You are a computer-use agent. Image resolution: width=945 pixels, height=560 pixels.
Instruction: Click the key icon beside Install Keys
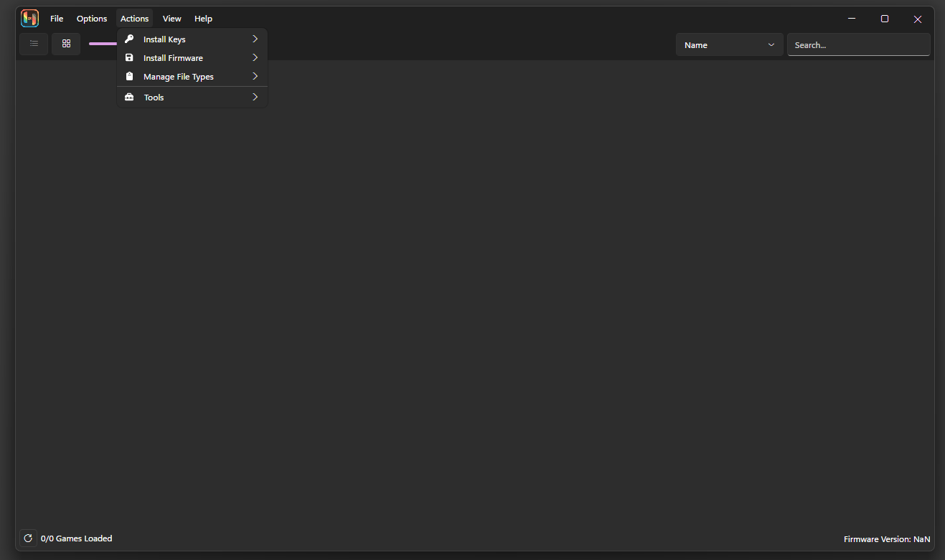click(x=129, y=39)
